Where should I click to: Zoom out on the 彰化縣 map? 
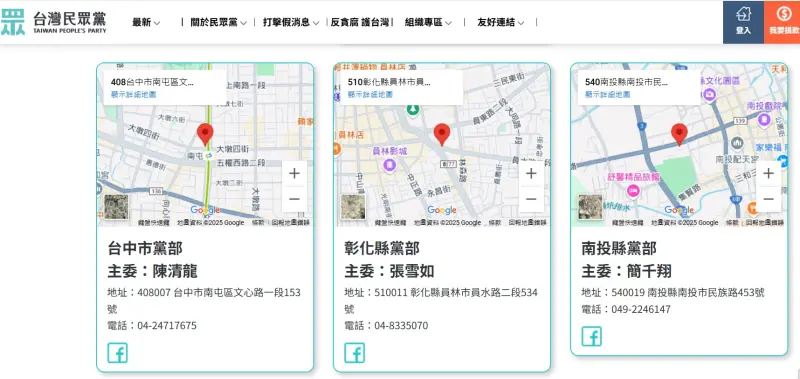531,199
